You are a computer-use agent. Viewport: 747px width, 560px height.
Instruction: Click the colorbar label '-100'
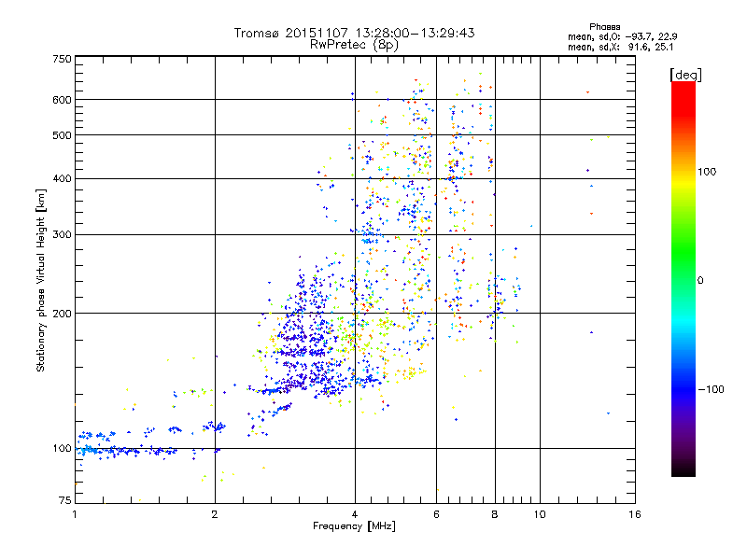(711, 389)
